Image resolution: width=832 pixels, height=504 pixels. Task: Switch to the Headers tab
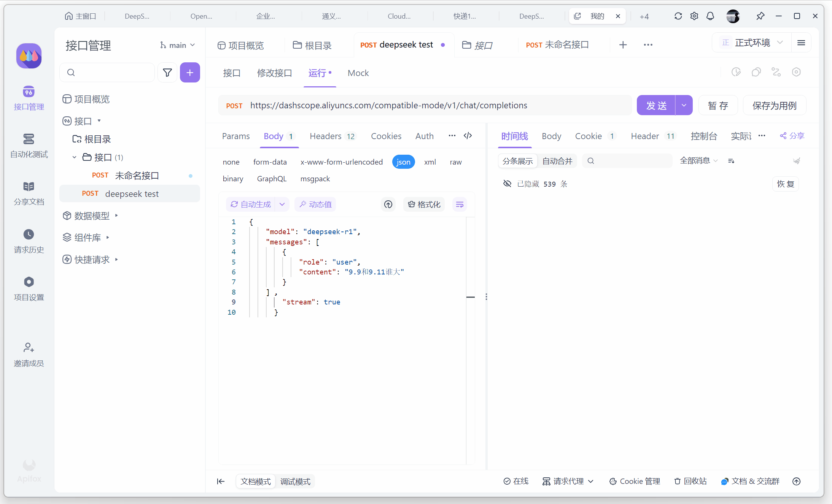(x=326, y=136)
